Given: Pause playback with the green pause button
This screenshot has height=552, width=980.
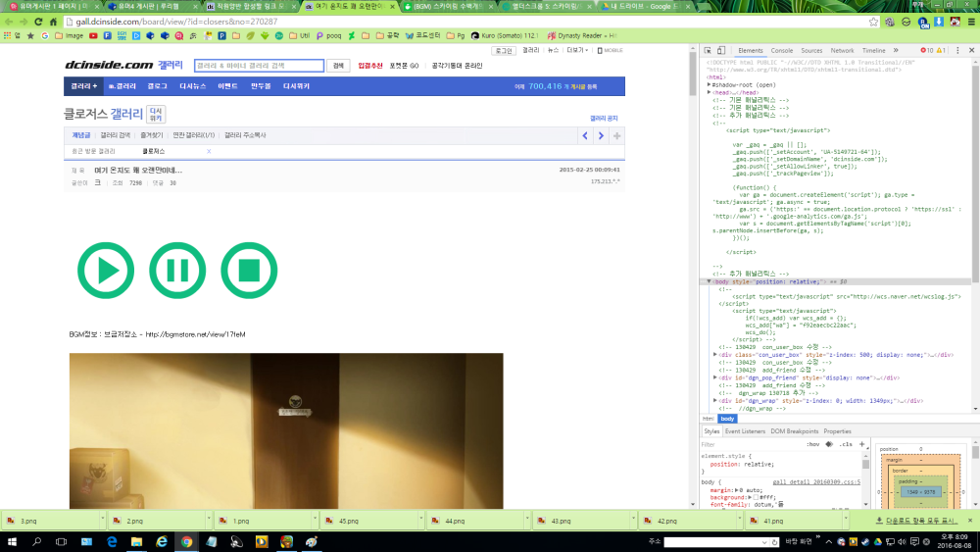Looking at the screenshot, I should pyautogui.click(x=177, y=270).
